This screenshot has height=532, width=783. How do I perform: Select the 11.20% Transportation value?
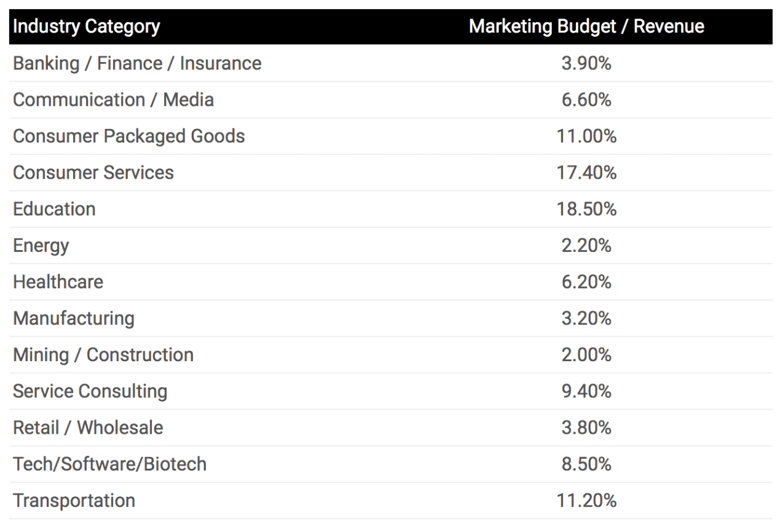click(x=586, y=500)
